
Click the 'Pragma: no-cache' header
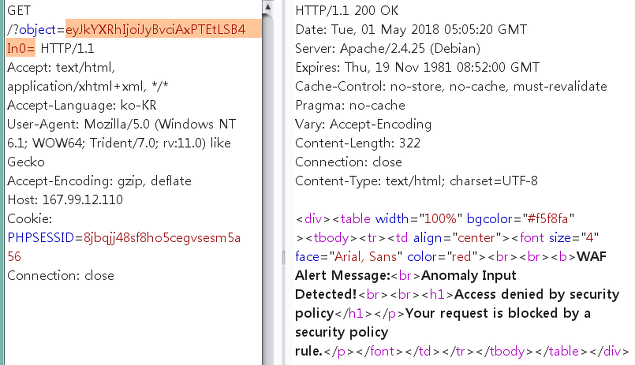tap(350, 105)
